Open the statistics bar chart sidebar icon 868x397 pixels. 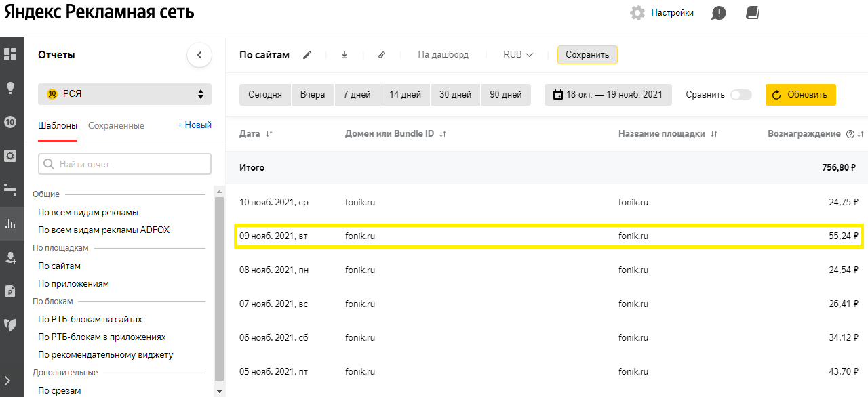pyautogui.click(x=10, y=224)
